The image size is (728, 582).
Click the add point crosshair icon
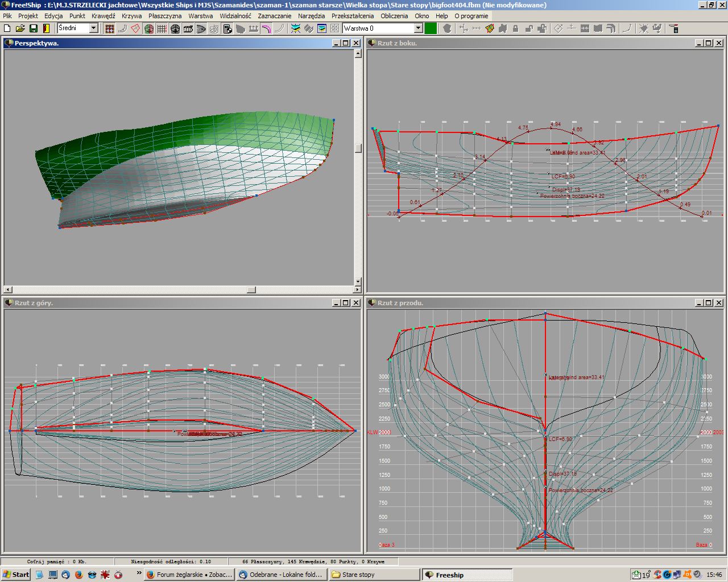click(464, 28)
